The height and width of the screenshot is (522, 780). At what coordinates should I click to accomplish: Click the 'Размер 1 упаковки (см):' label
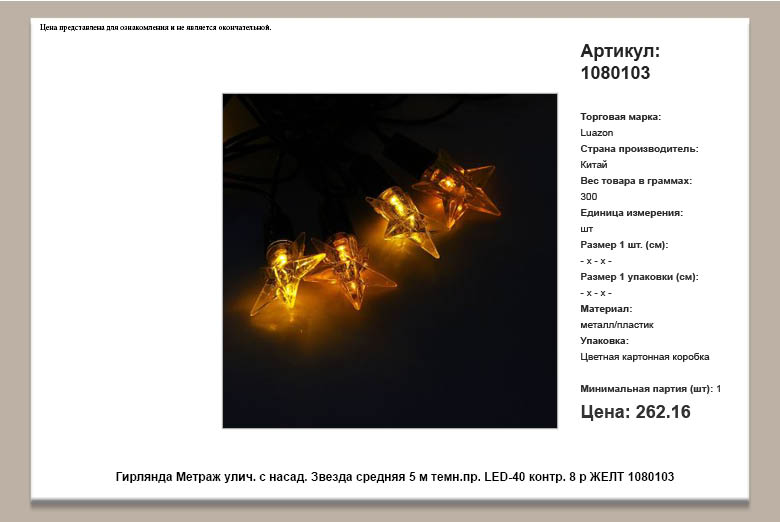(x=639, y=277)
